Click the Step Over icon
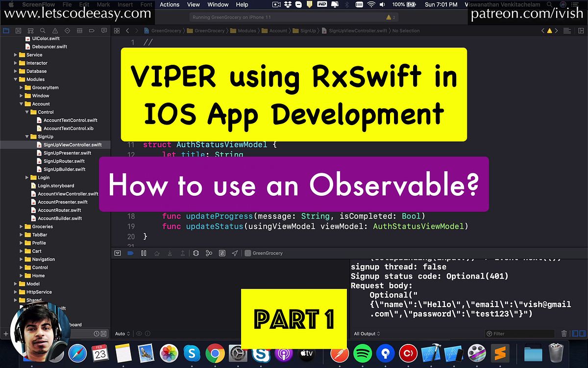588x368 pixels. pos(157,253)
